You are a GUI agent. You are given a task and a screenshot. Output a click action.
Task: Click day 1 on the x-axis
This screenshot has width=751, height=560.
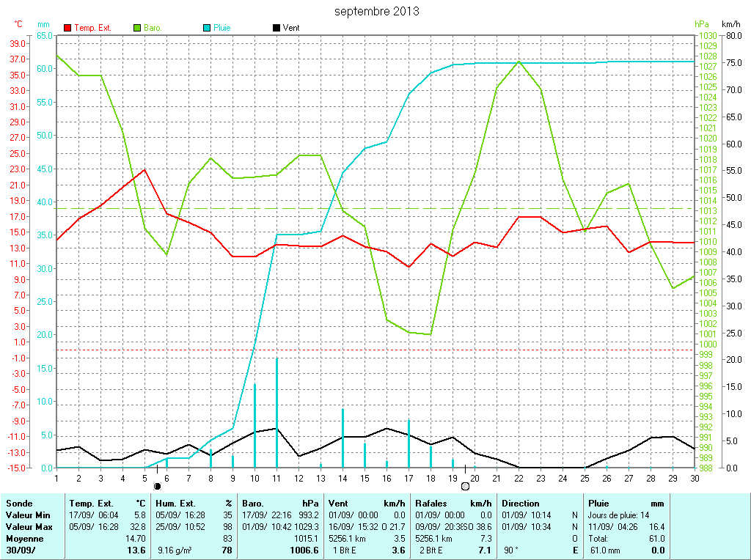tap(56, 479)
